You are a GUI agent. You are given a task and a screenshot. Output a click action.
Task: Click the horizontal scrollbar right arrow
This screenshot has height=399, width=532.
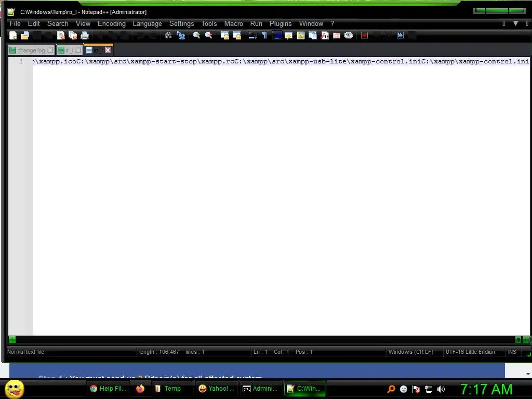[526, 339]
